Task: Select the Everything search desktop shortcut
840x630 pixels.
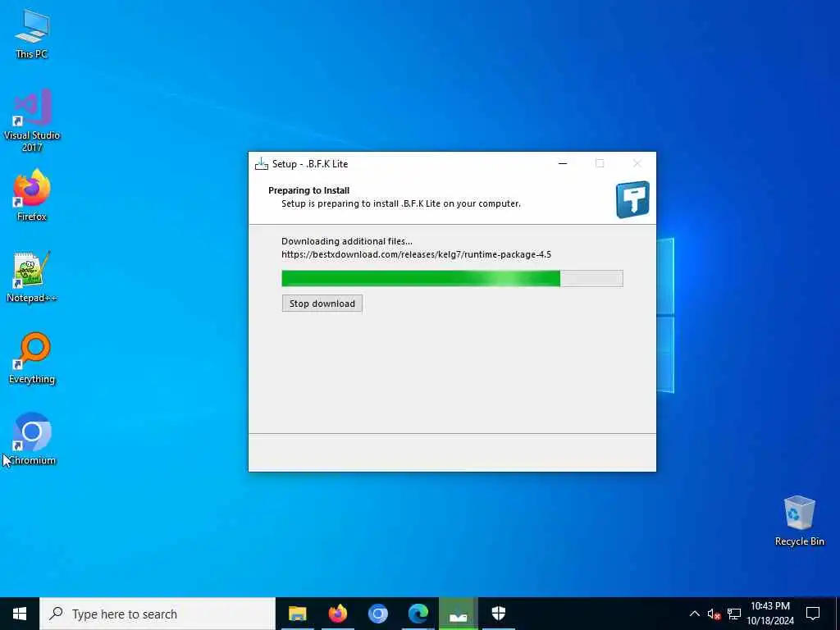Action: coord(32,358)
